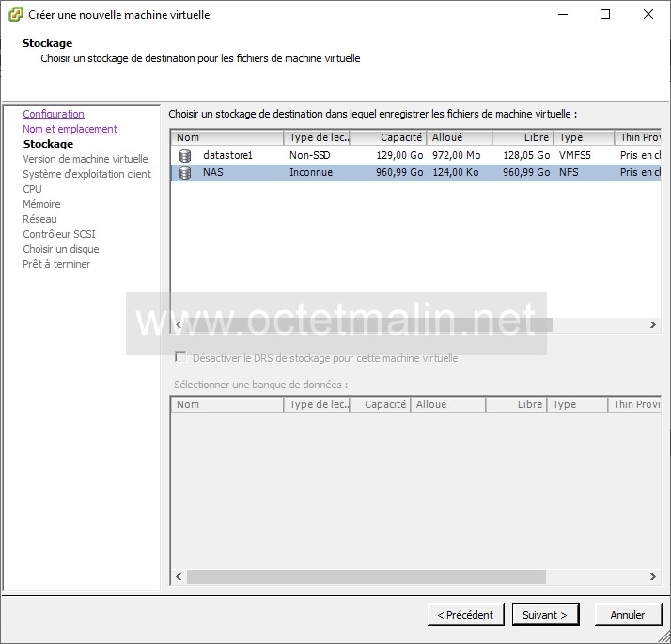Click the VMFS5 type cell
The image size is (671, 644).
(575, 155)
